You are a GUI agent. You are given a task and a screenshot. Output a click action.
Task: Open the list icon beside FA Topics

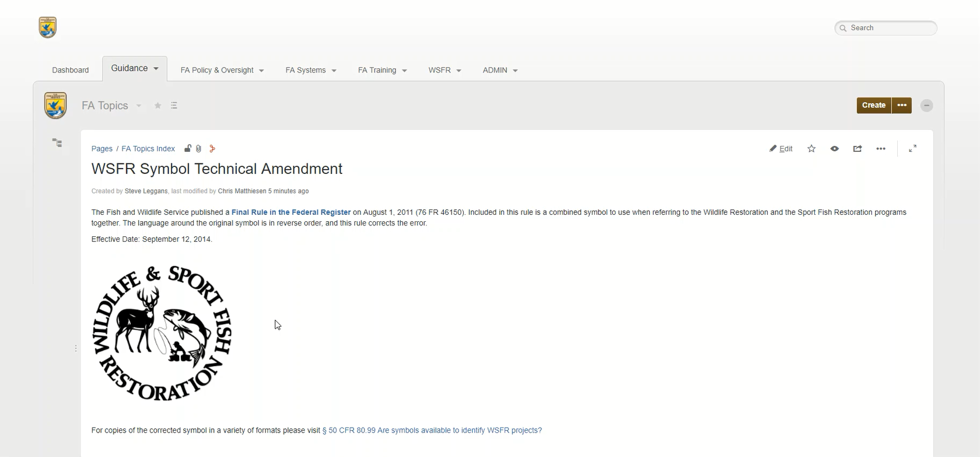(x=174, y=106)
